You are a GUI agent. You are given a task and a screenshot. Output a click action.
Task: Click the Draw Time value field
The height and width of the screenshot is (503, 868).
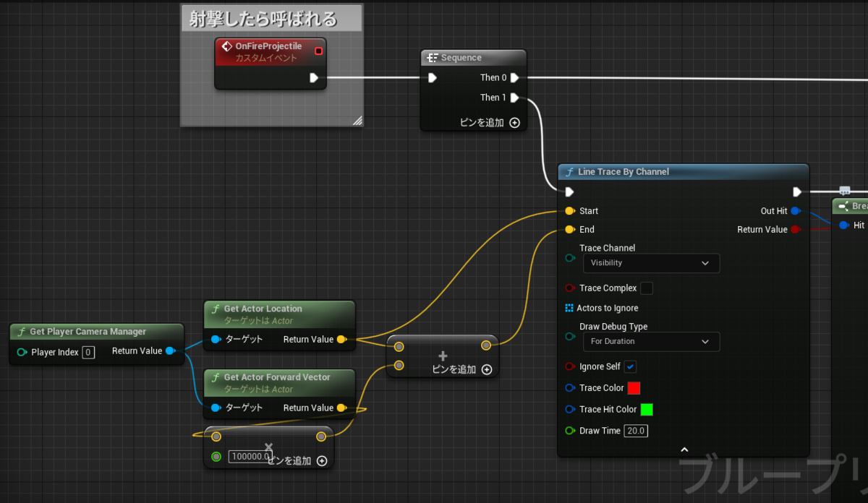(x=636, y=431)
